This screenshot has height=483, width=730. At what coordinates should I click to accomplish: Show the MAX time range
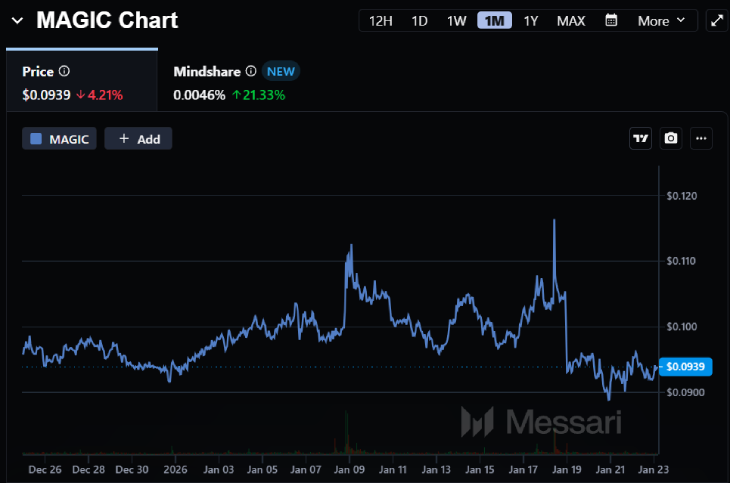[x=571, y=20]
